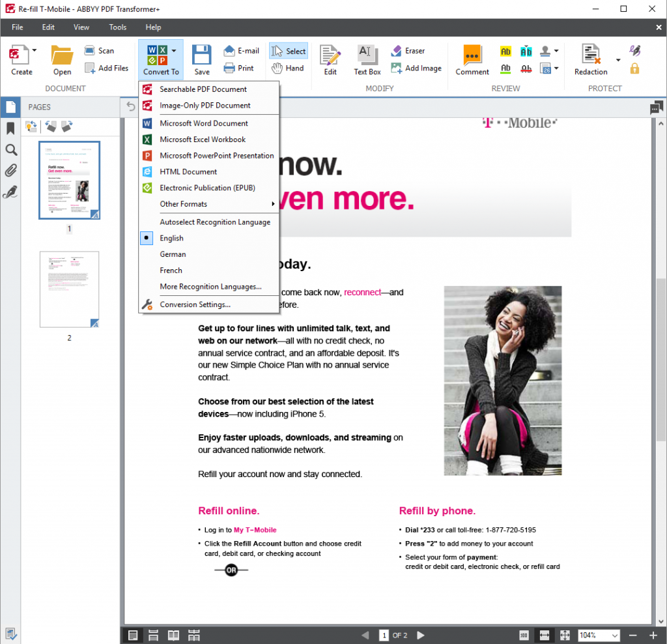Select French recognition language
667x644 pixels.
171,271
